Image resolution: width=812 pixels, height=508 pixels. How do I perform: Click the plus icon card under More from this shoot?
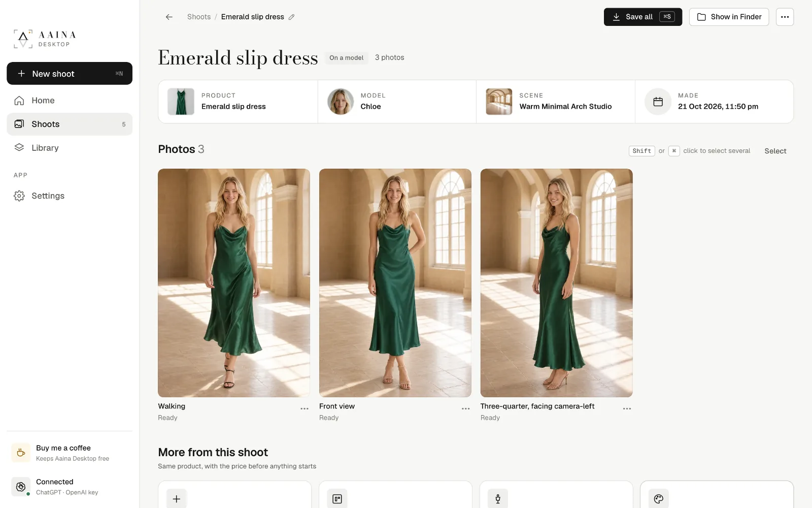point(177,499)
